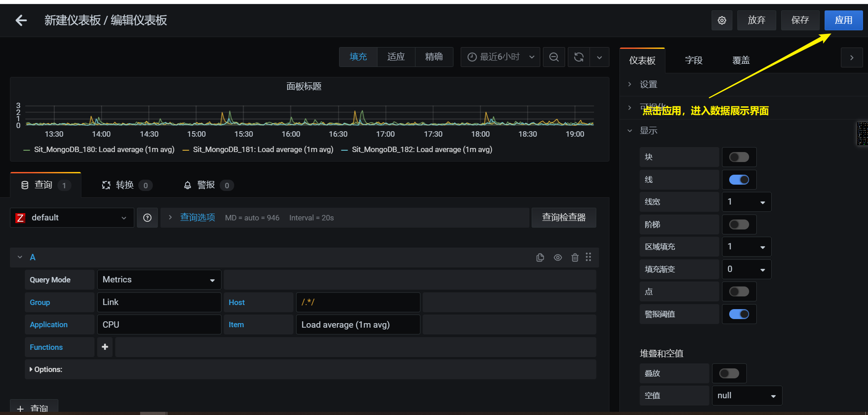The image size is (868, 415).
Task: Collapse query row A chevron
Action: pyautogui.click(x=20, y=257)
